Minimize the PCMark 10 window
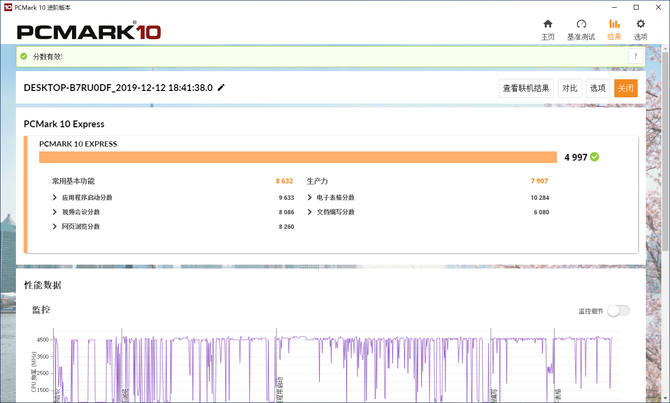The height and width of the screenshot is (403, 670). 614,7
